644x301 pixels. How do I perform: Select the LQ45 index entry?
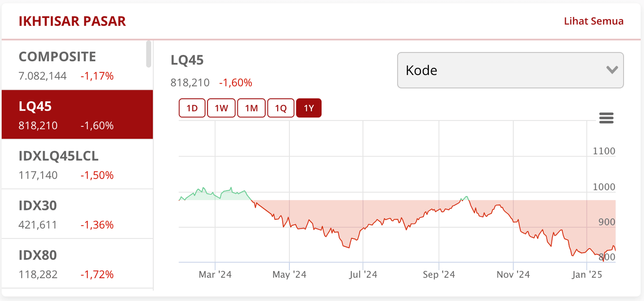click(x=76, y=114)
